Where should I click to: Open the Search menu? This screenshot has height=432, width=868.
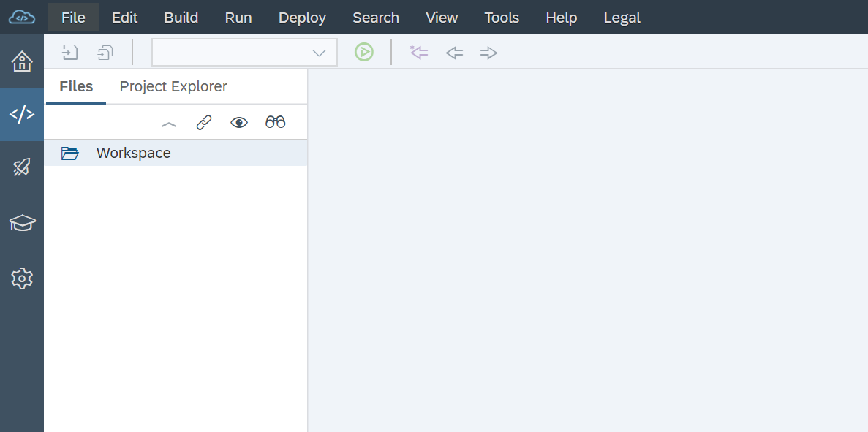coord(376,18)
